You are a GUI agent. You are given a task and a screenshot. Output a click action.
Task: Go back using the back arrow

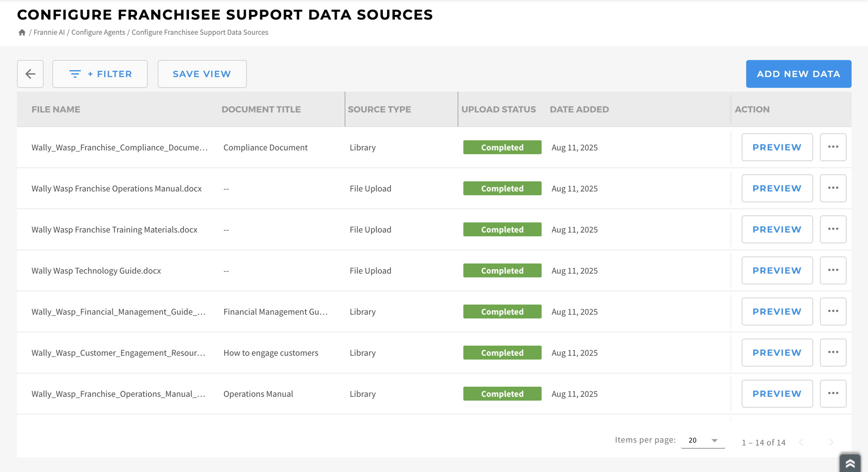coord(30,74)
